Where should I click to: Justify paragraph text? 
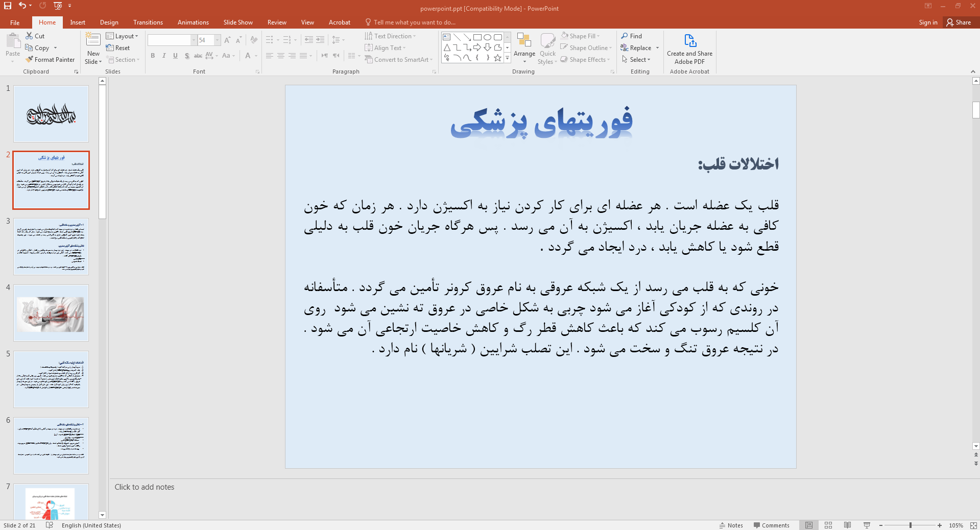[x=303, y=56]
